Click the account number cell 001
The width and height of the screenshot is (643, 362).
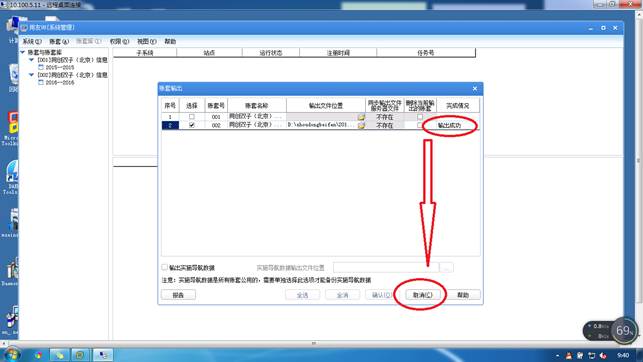(x=216, y=117)
